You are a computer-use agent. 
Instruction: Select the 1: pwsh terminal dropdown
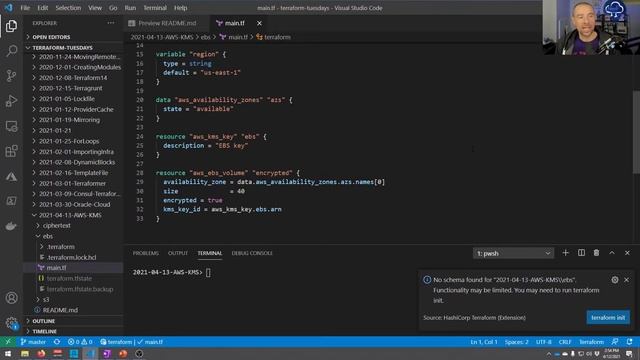513,253
